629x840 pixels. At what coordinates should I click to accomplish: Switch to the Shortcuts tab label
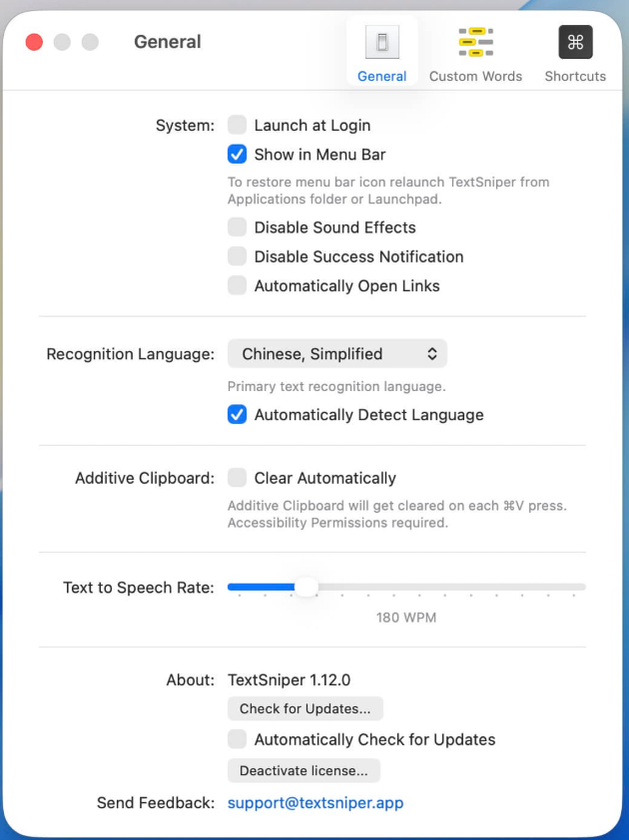[x=575, y=76]
